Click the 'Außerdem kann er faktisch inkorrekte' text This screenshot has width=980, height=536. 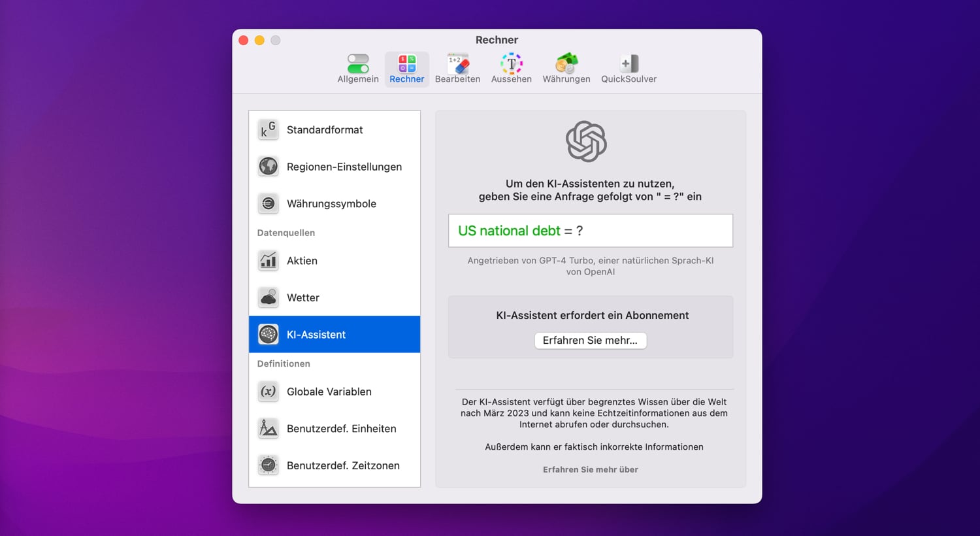click(594, 446)
